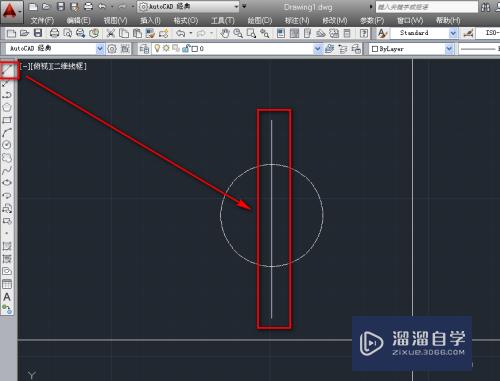The width and height of the screenshot is (500, 381).
Task: Open the 格式(O) menu
Action: coord(186,21)
